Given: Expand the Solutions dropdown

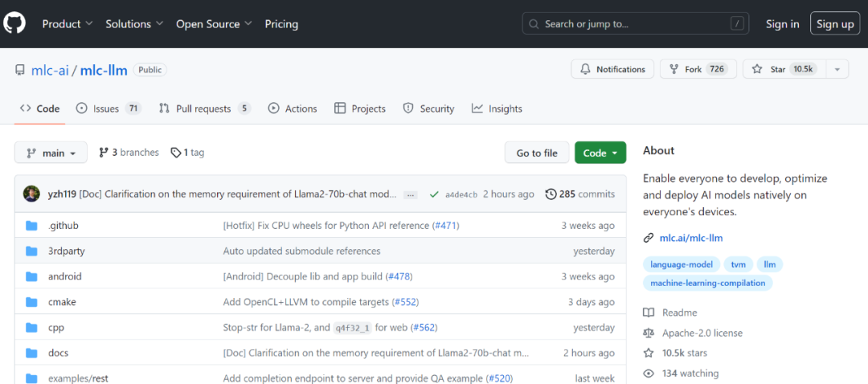Looking at the screenshot, I should [x=134, y=24].
